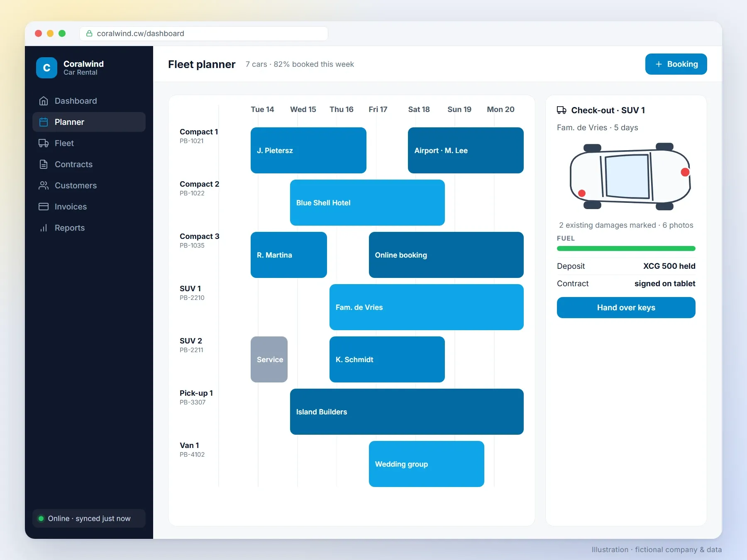Image resolution: width=747 pixels, height=560 pixels.
Task: Click the red damage marker on car rear
Action: point(582,193)
